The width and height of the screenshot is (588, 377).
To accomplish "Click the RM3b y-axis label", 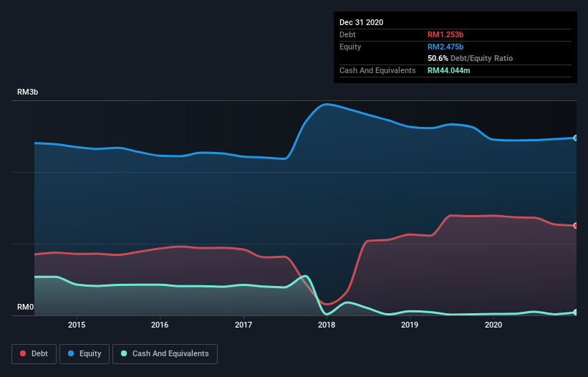I will [27, 92].
